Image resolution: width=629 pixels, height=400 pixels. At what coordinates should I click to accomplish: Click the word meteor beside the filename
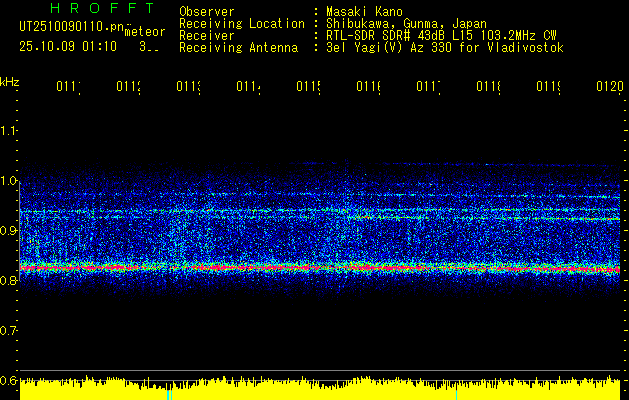tap(144, 32)
